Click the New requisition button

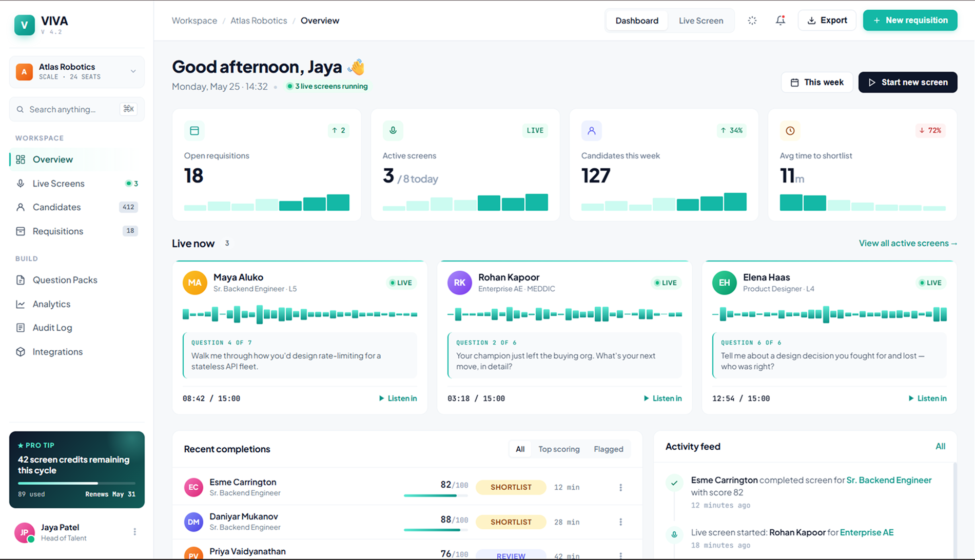click(910, 21)
